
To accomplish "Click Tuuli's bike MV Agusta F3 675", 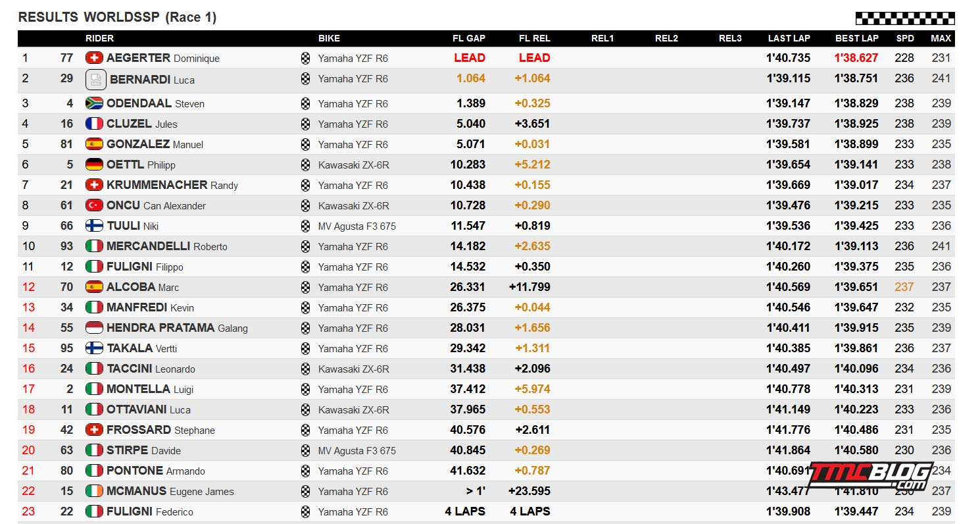I will (x=357, y=226).
